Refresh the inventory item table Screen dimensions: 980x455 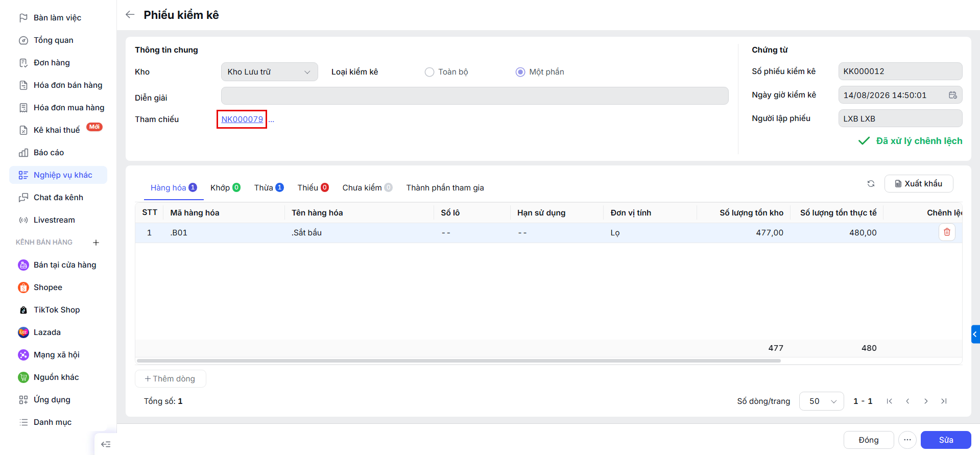pos(871,184)
